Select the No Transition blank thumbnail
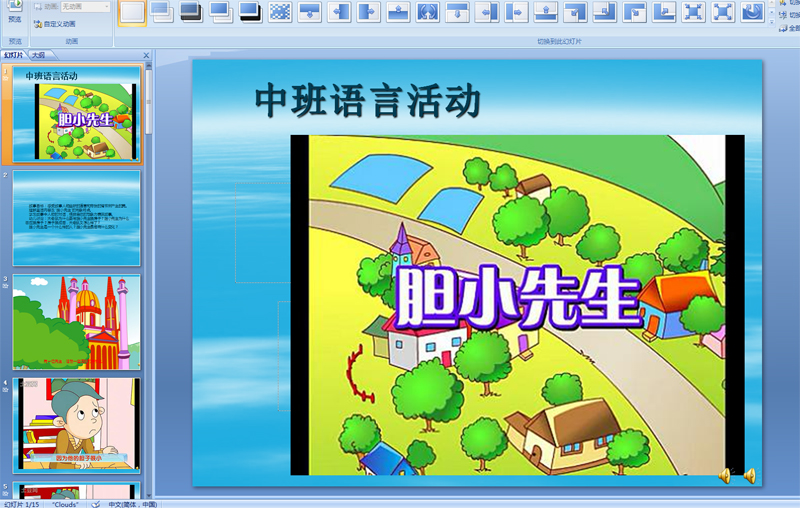800x508 pixels. pyautogui.click(x=133, y=12)
